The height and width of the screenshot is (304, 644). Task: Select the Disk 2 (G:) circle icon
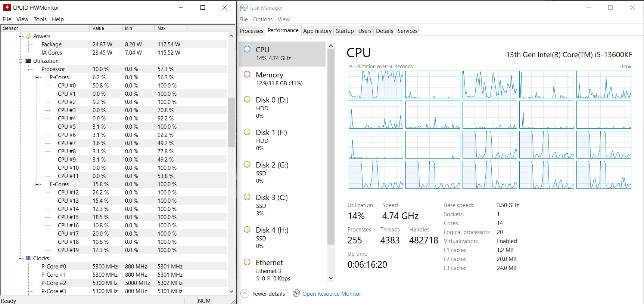247,165
